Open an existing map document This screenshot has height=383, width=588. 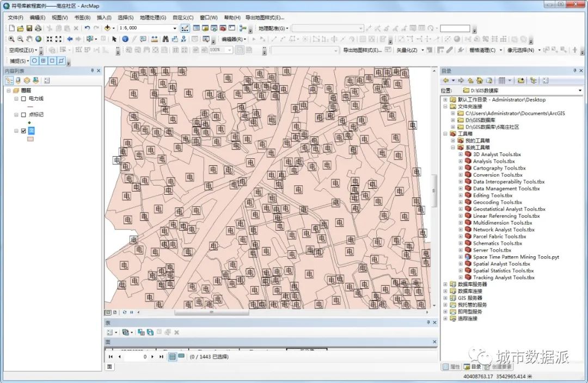[20, 28]
